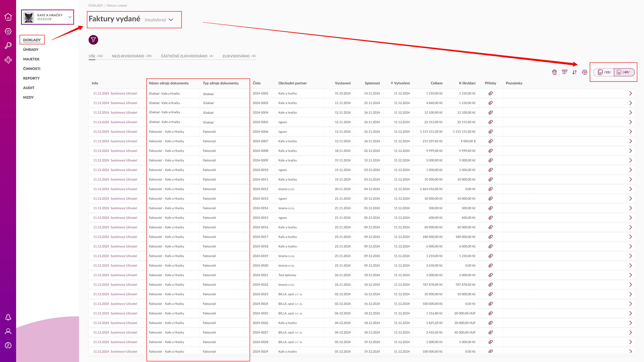644x362 pixels.
Task: Click the plus add icon in sidebar
Action: click(8, 60)
